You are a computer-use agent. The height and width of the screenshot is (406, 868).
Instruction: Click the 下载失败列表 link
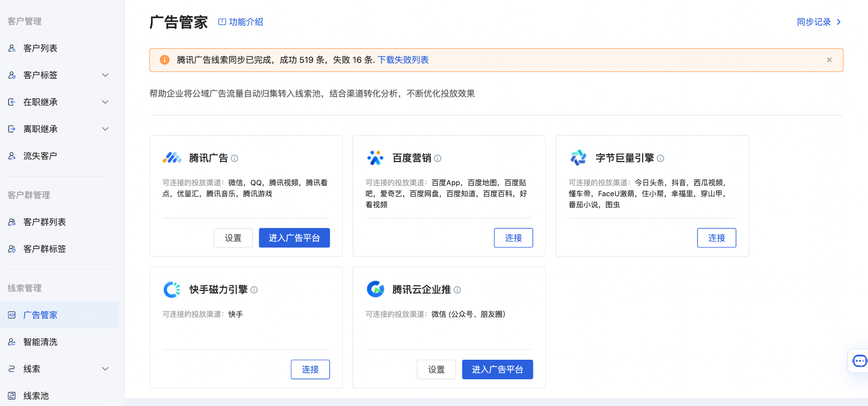click(x=403, y=60)
